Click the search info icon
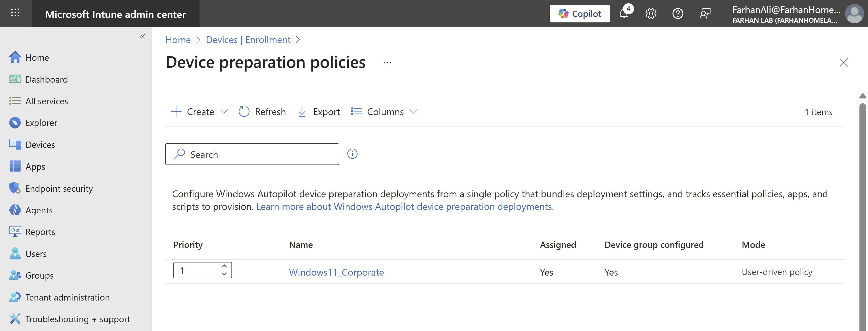Screen dimensions: 868x331 pos(352,154)
